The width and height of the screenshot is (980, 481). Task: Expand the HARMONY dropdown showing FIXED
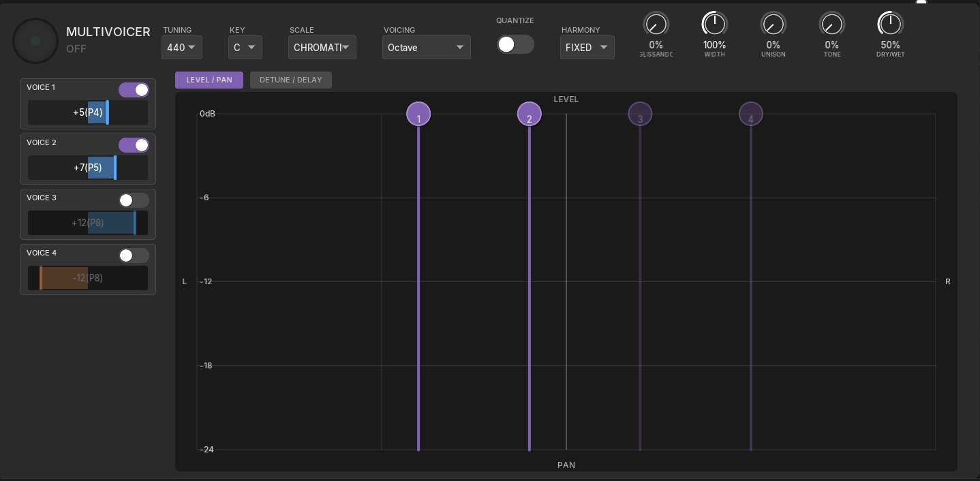[x=587, y=47]
